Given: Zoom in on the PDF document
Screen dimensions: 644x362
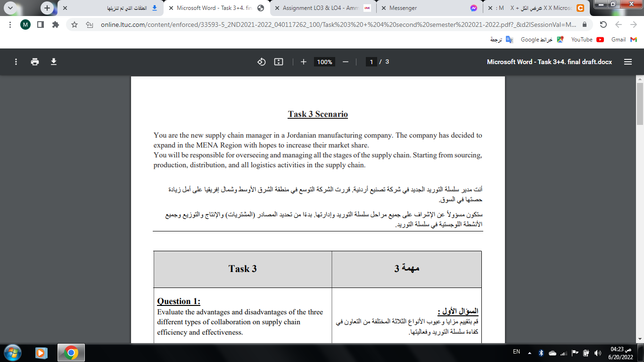Looking at the screenshot, I should (x=304, y=61).
